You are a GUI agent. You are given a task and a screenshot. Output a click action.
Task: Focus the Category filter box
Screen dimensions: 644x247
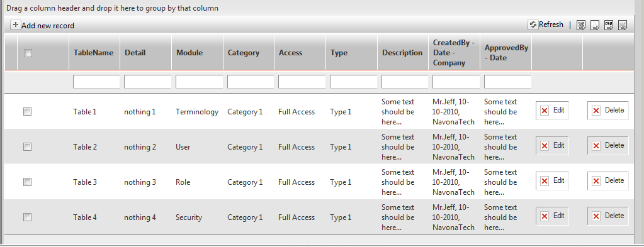pyautogui.click(x=251, y=82)
